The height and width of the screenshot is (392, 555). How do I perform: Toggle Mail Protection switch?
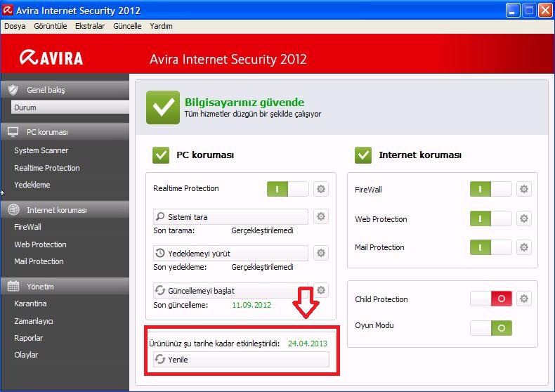(490, 247)
